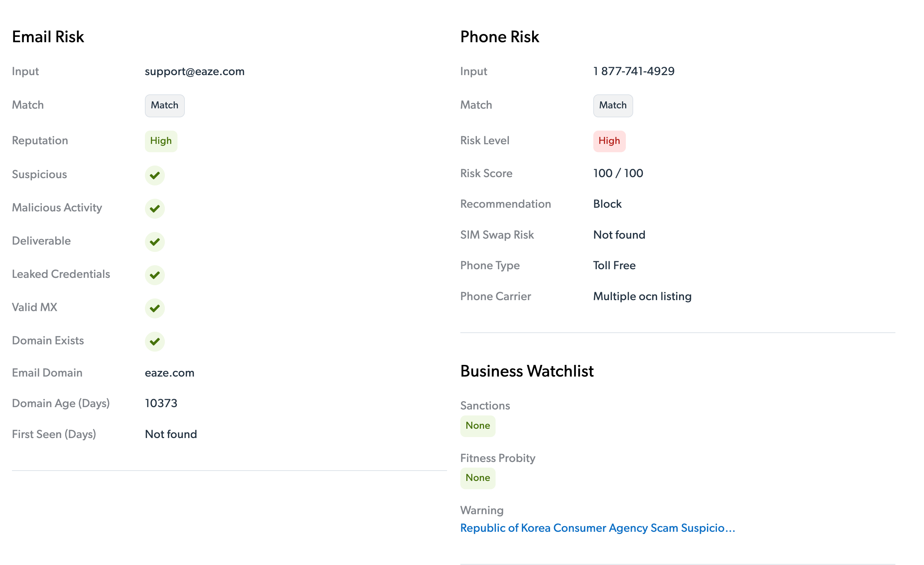Click the Multiple ocn listing carrier value
The width and height of the screenshot is (924, 565).
[x=642, y=296]
